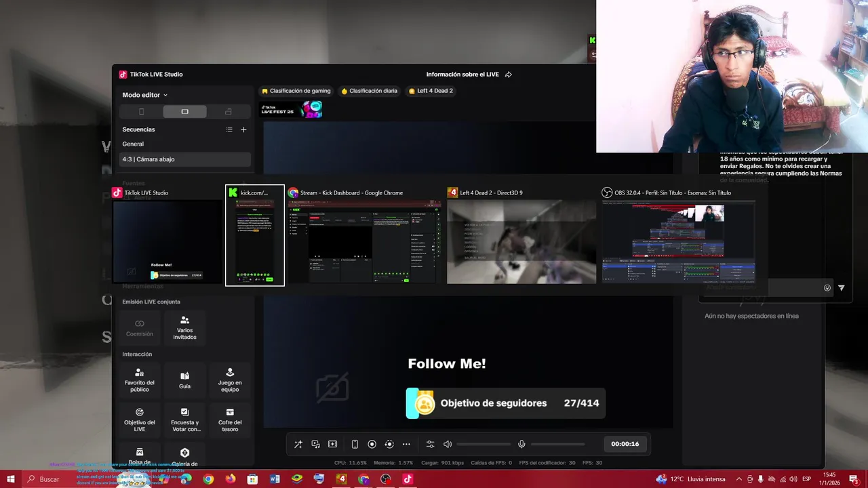
Task: Click the TikTok LIVE Fest 25 banner
Action: pos(291,109)
